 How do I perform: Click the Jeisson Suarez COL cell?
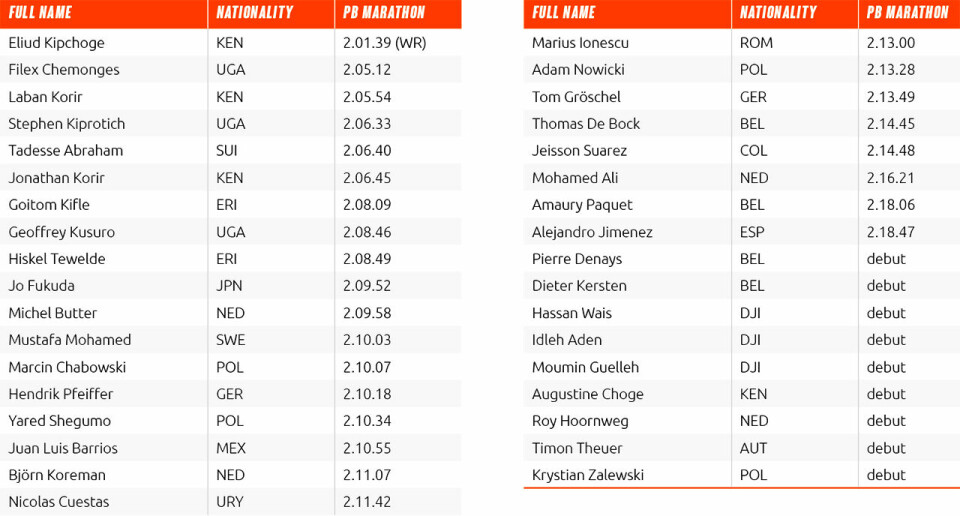coord(753,151)
